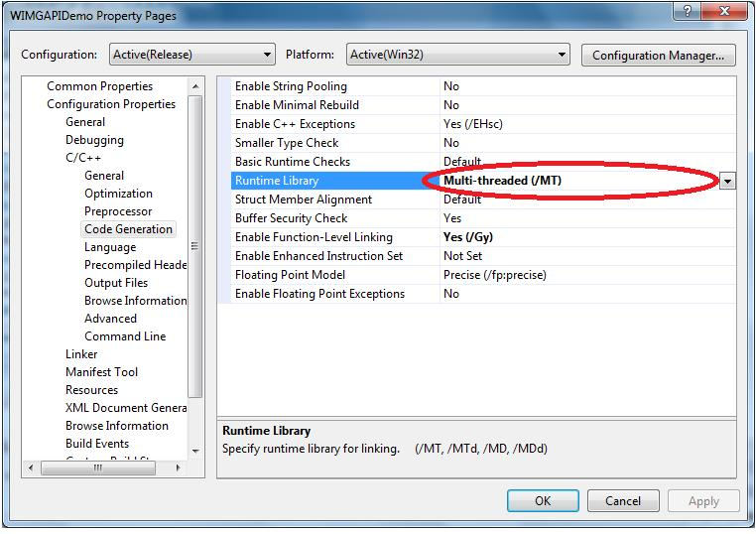
Task: Open the Linker tree node
Action: click(x=81, y=354)
